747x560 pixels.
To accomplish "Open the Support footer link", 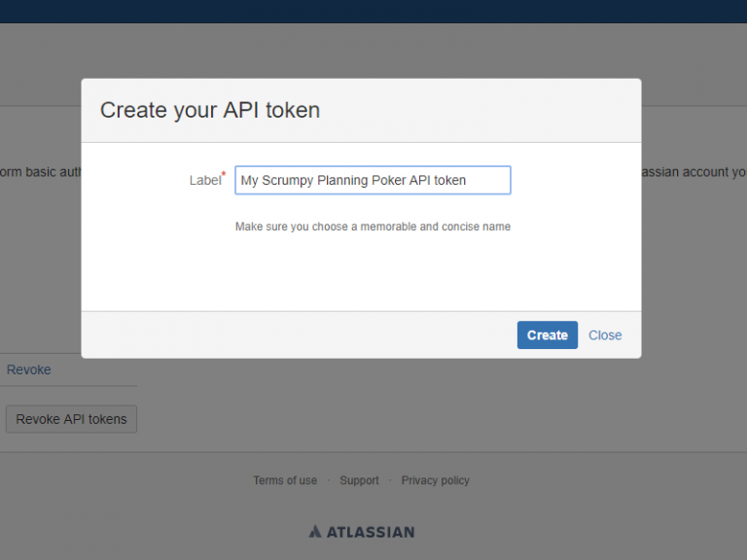I will tap(359, 480).
